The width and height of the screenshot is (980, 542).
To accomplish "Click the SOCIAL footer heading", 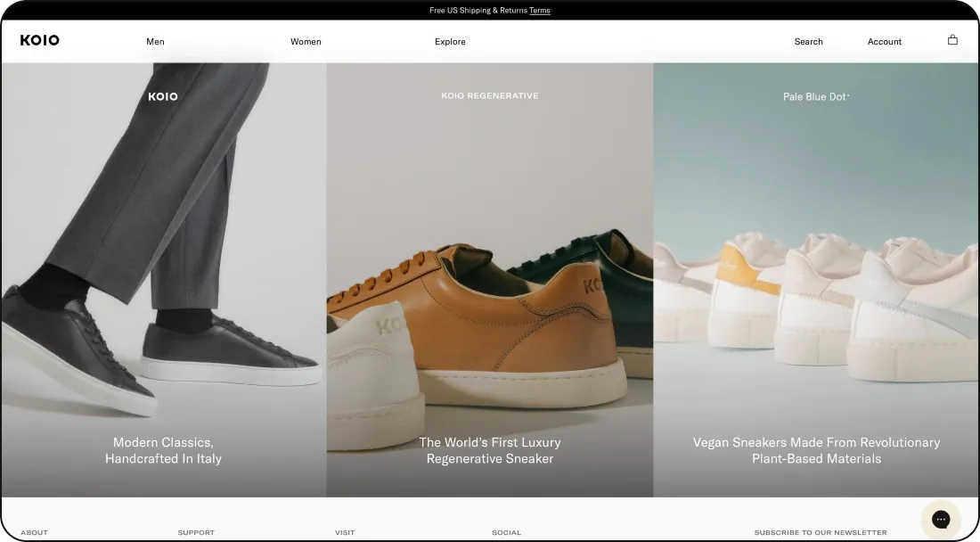I will (506, 532).
